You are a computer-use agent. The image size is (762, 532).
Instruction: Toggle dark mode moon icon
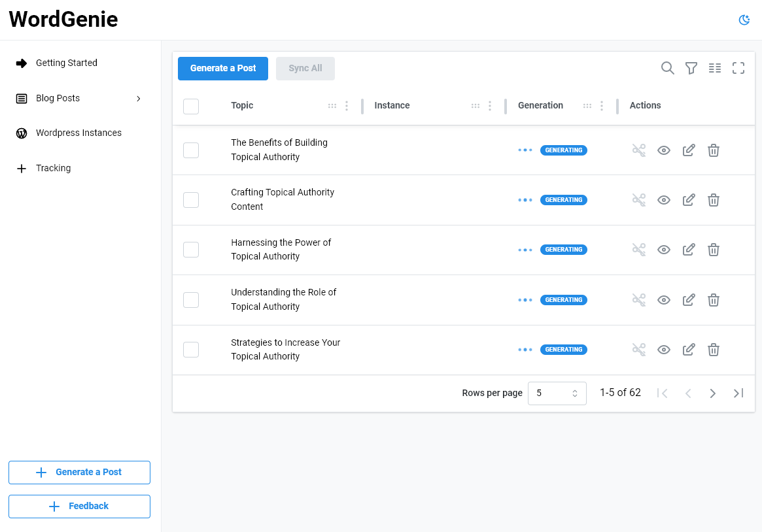744,20
